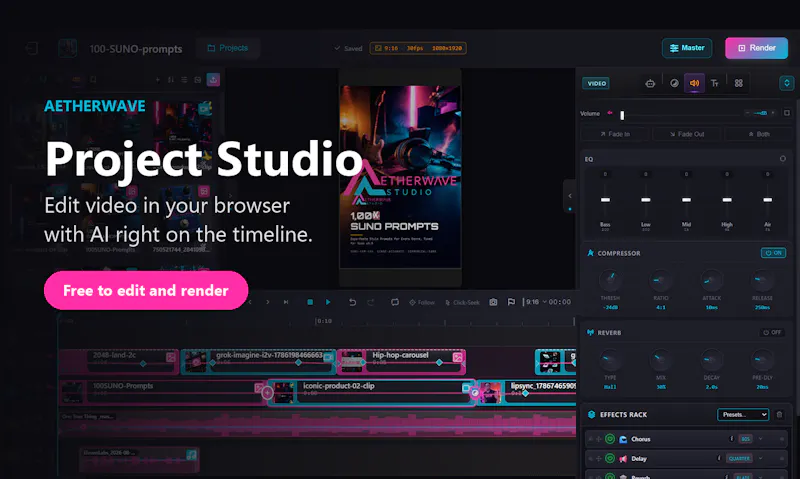Toggle the Delay effect power button
The image size is (800, 479).
click(x=610, y=459)
